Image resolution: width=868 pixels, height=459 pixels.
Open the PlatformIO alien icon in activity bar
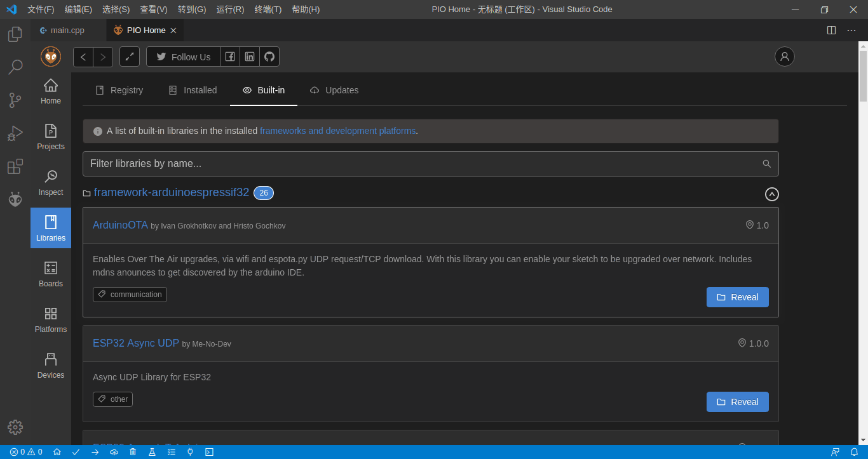click(15, 199)
